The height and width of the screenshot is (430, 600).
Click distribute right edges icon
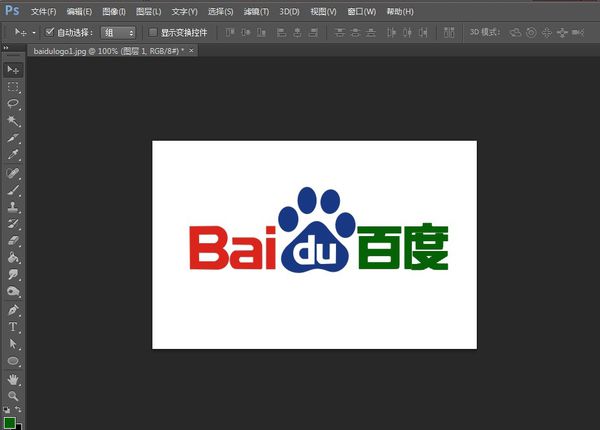[x=423, y=33]
